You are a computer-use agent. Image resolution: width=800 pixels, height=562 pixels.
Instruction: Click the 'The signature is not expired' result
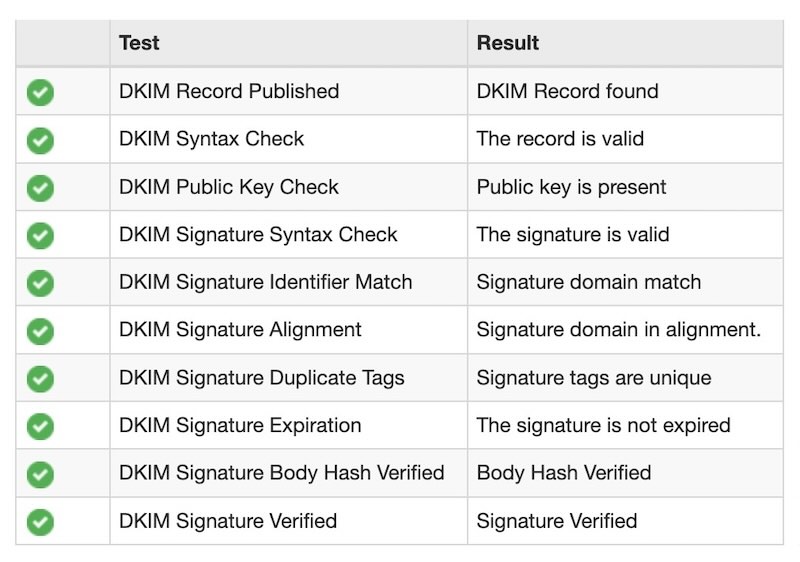click(603, 425)
